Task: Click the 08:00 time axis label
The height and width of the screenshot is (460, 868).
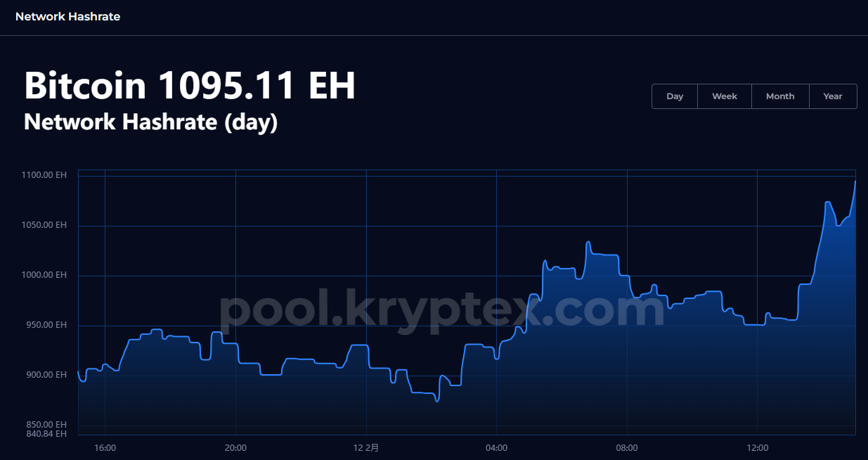Action: coord(627,448)
